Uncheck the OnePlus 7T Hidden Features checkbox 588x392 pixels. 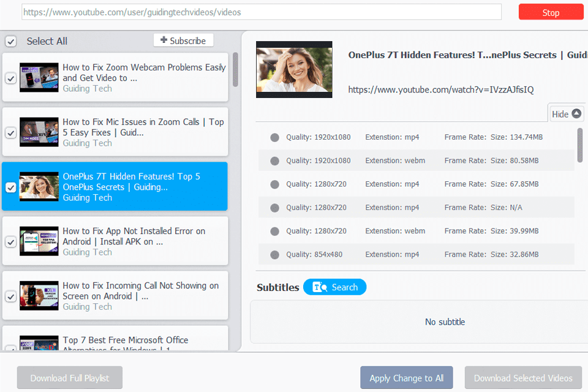tap(11, 187)
